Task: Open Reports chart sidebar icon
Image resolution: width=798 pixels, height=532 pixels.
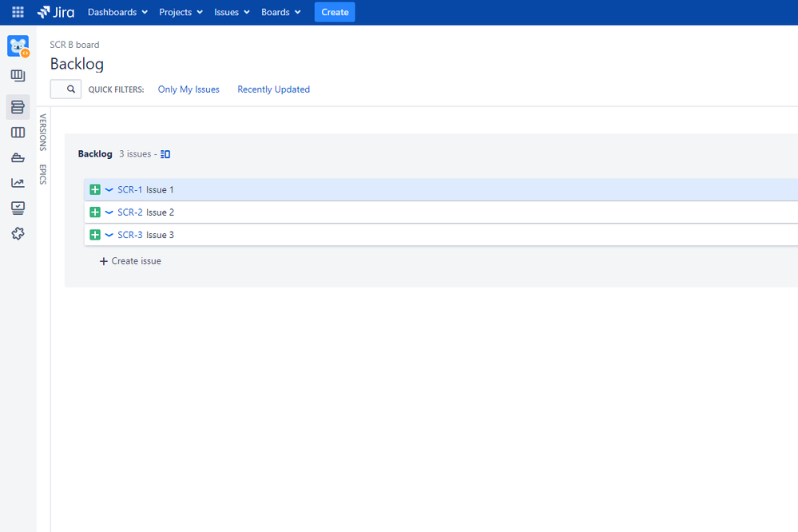Action: click(x=18, y=183)
